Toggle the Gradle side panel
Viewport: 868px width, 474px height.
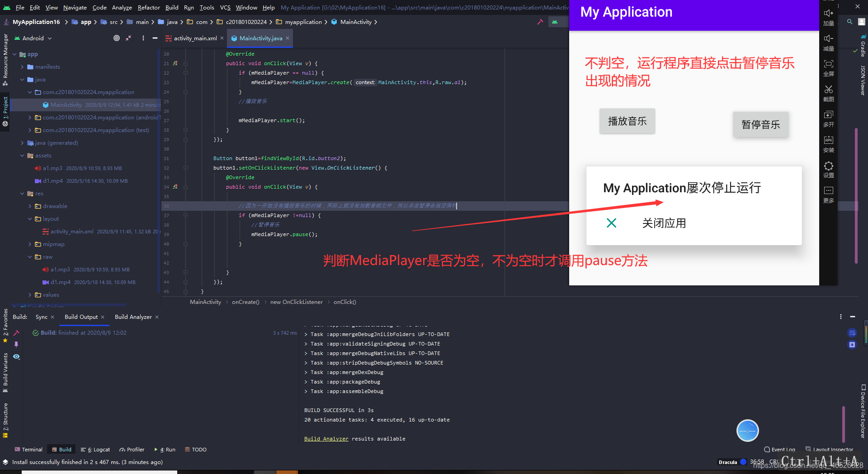[x=863, y=46]
